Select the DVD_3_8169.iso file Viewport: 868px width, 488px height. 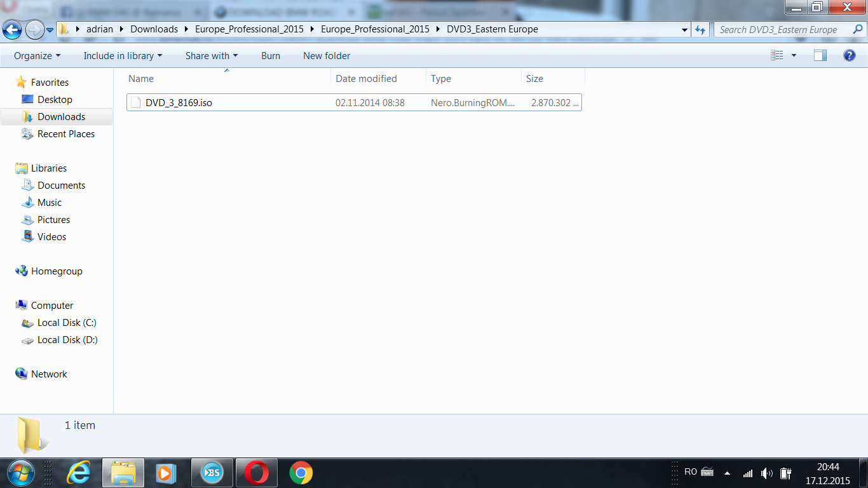click(354, 102)
